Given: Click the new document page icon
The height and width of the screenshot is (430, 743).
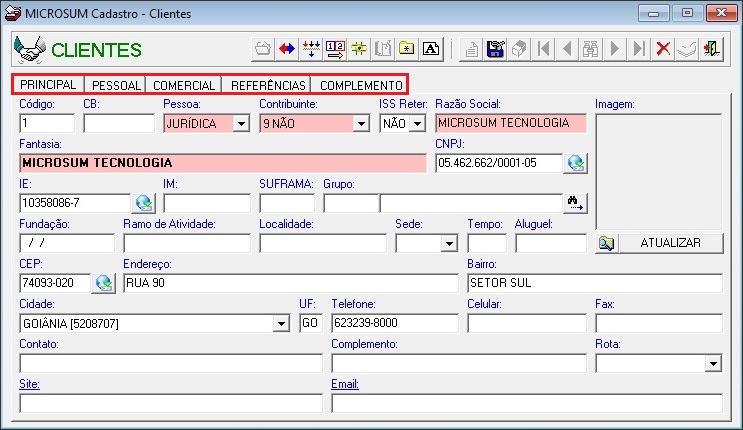Looking at the screenshot, I should coord(471,49).
